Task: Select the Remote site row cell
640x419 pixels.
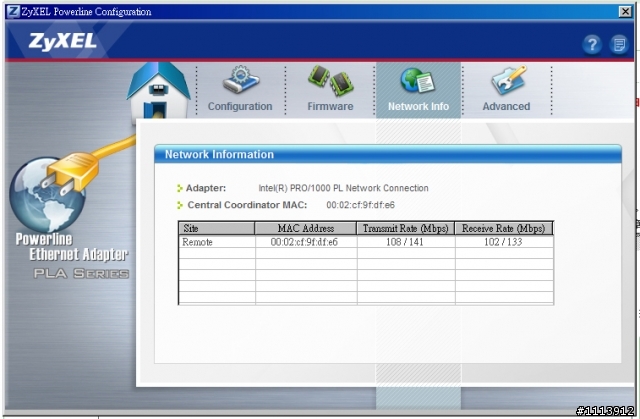Action: pos(217,242)
